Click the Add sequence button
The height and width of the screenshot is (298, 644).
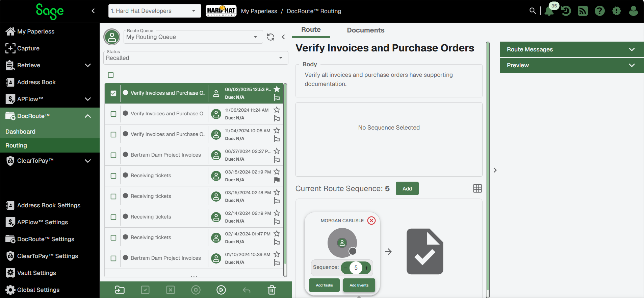(407, 188)
